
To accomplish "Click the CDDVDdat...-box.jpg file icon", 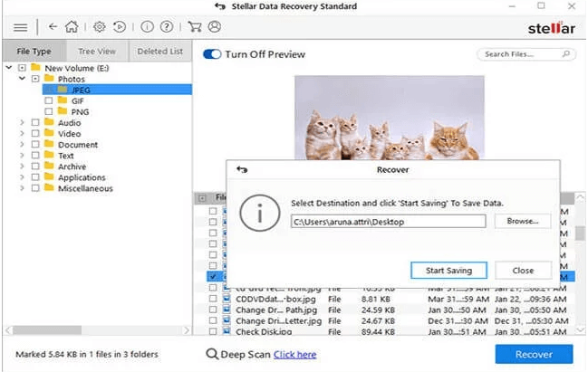I will pyautogui.click(x=227, y=299).
